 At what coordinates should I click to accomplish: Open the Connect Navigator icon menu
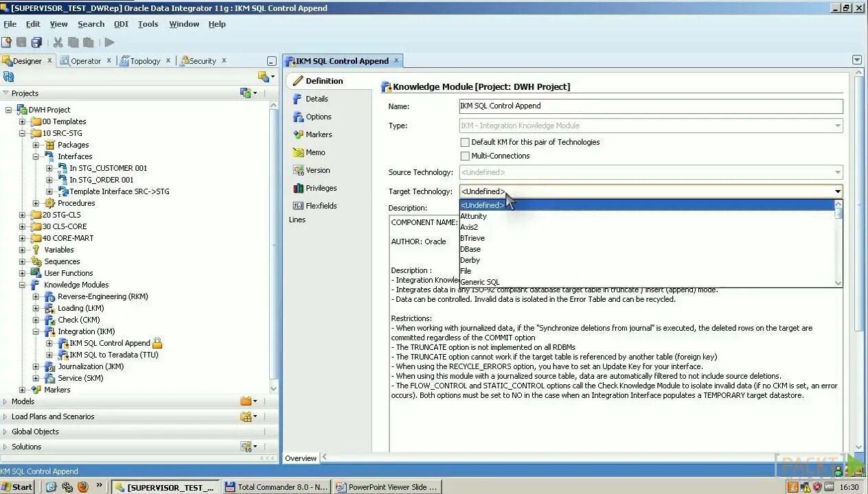266,76
